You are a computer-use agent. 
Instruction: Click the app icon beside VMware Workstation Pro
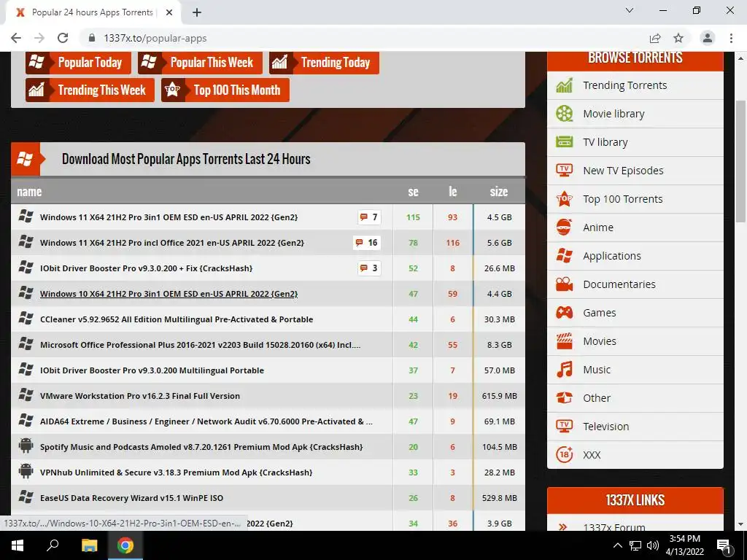tap(26, 395)
